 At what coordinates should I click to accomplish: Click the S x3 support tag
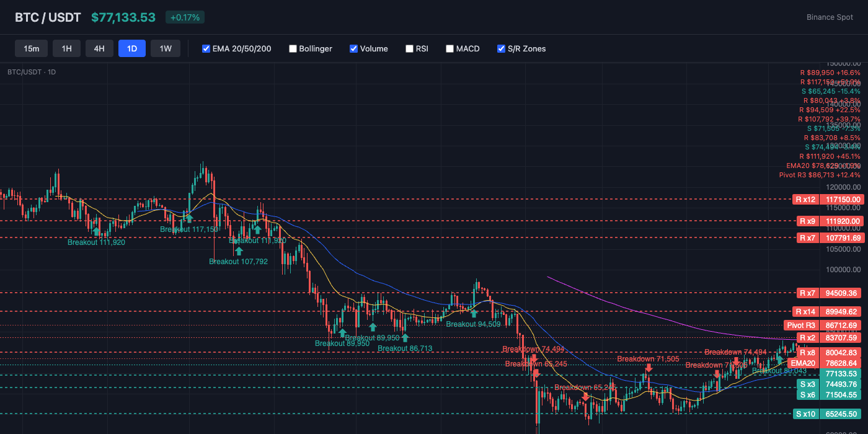[x=807, y=384]
